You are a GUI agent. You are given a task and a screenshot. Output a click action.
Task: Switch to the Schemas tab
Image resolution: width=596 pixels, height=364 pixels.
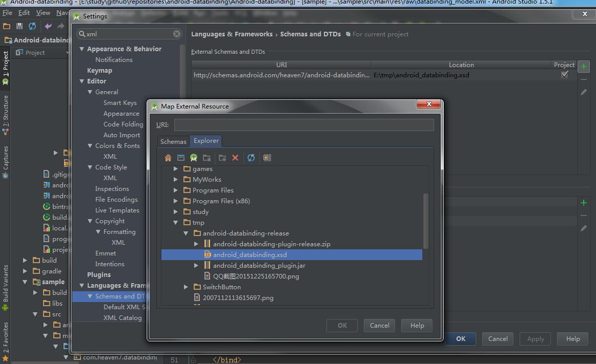(x=173, y=141)
